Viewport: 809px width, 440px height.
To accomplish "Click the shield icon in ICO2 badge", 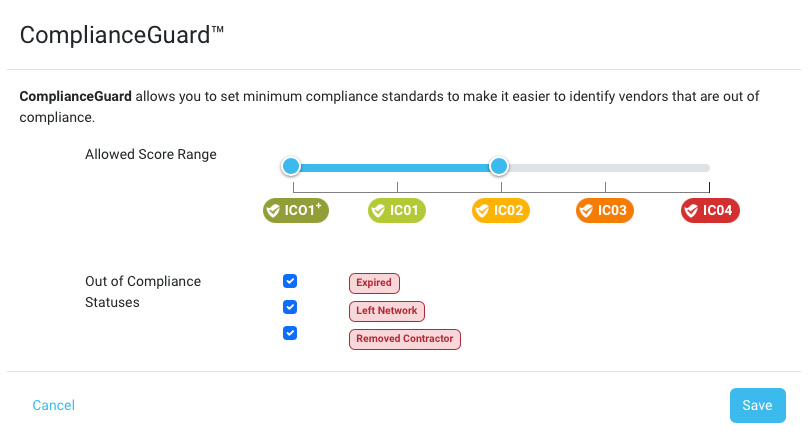I will pyautogui.click(x=482, y=211).
